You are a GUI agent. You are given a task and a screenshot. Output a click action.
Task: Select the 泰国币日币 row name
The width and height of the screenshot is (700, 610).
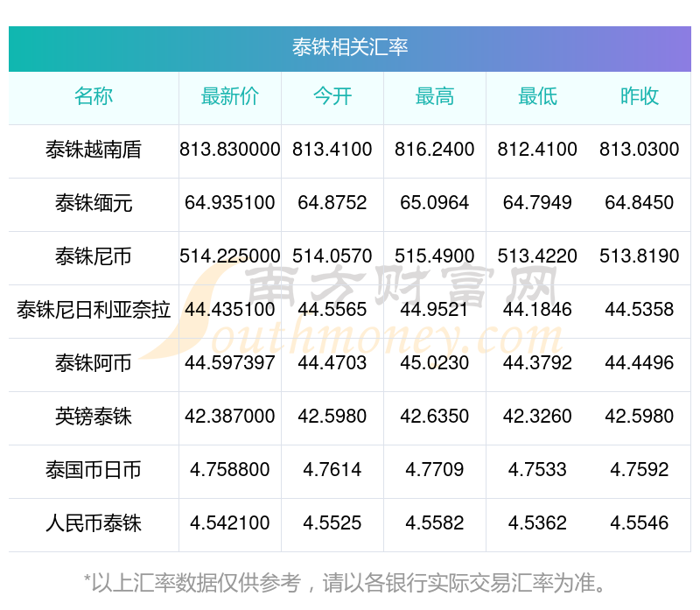click(x=94, y=470)
